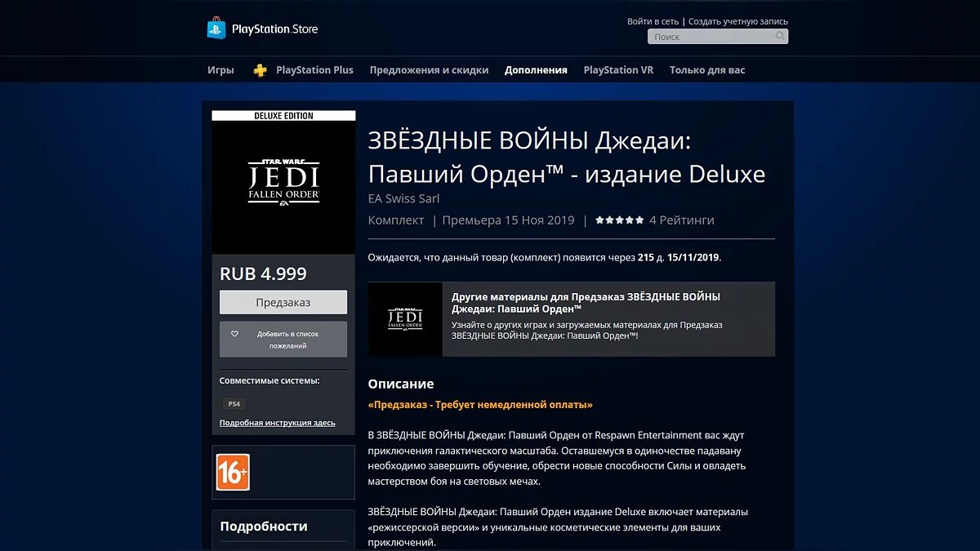
Task: Open Предложения и скидки section
Action: click(x=429, y=70)
